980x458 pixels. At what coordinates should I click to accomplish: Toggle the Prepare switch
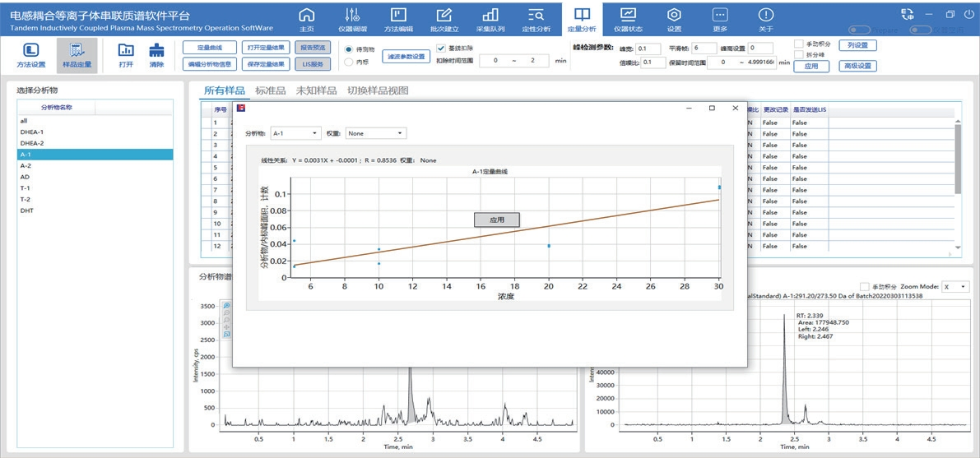click(859, 30)
